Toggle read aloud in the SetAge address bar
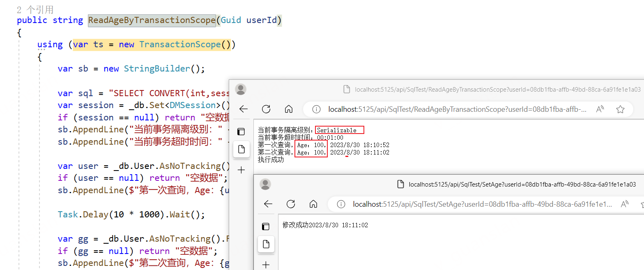Viewport: 644px width, 270px height. (625, 204)
